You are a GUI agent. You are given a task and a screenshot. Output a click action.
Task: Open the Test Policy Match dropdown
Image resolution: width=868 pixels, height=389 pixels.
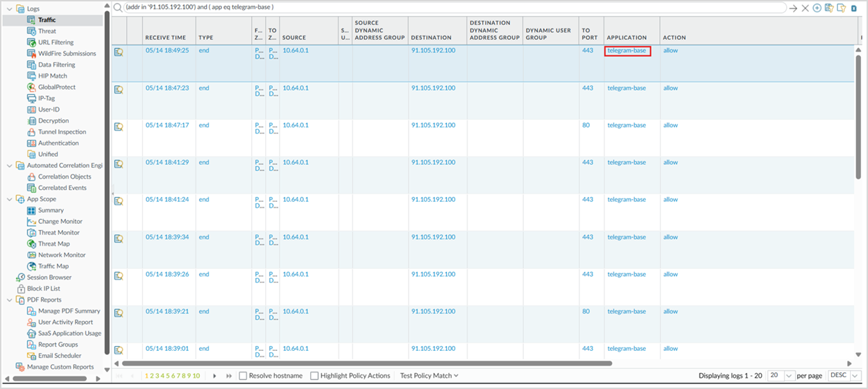click(x=429, y=376)
